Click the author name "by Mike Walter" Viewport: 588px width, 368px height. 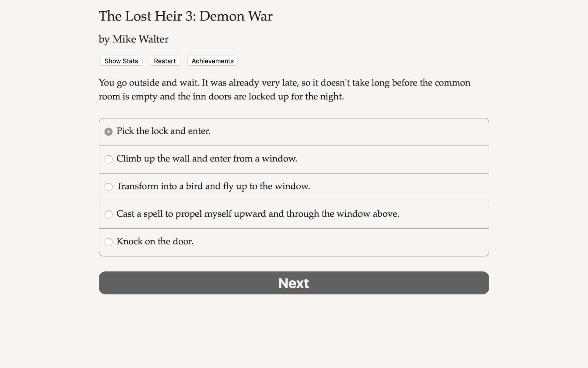pos(133,39)
